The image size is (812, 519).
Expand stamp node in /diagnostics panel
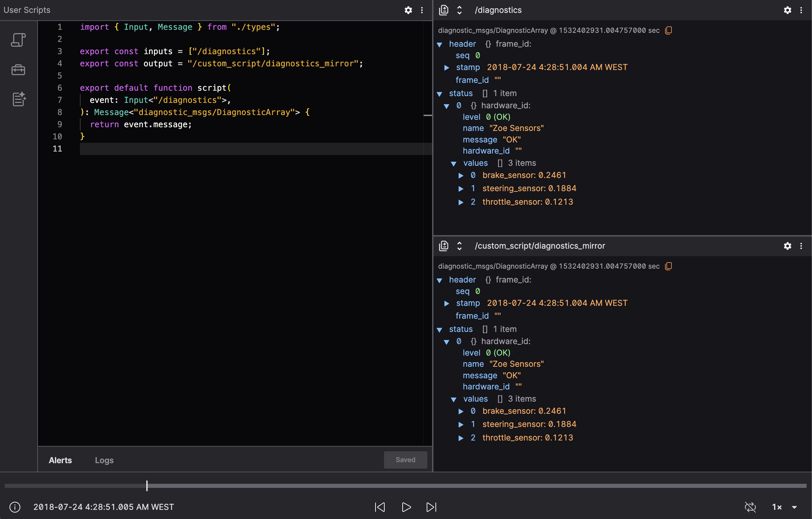pos(447,68)
